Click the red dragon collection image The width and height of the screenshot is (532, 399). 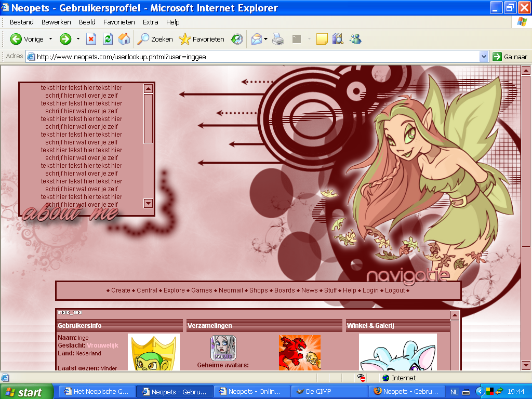pyautogui.click(x=300, y=353)
